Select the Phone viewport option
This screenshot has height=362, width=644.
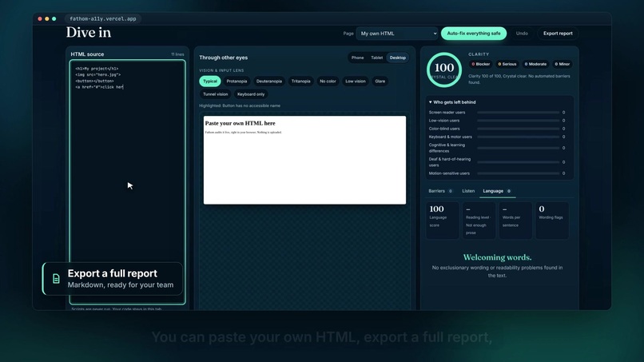357,58
